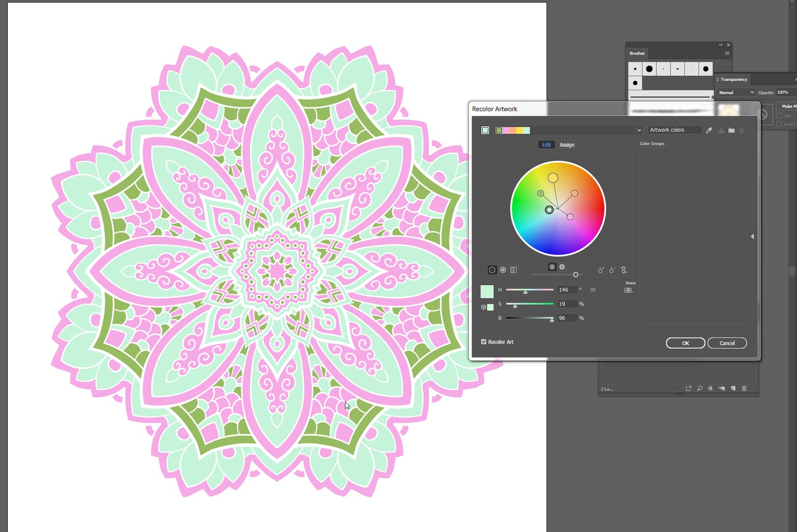The image size is (797, 532).
Task: Switch to the Assign tab
Action: click(567, 145)
